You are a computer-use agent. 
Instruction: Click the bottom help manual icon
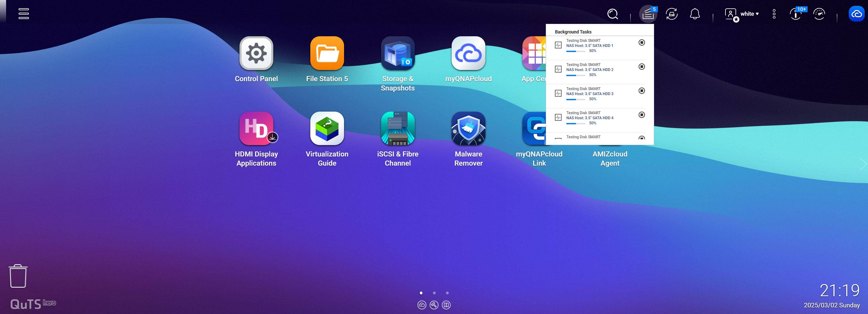tap(446, 305)
